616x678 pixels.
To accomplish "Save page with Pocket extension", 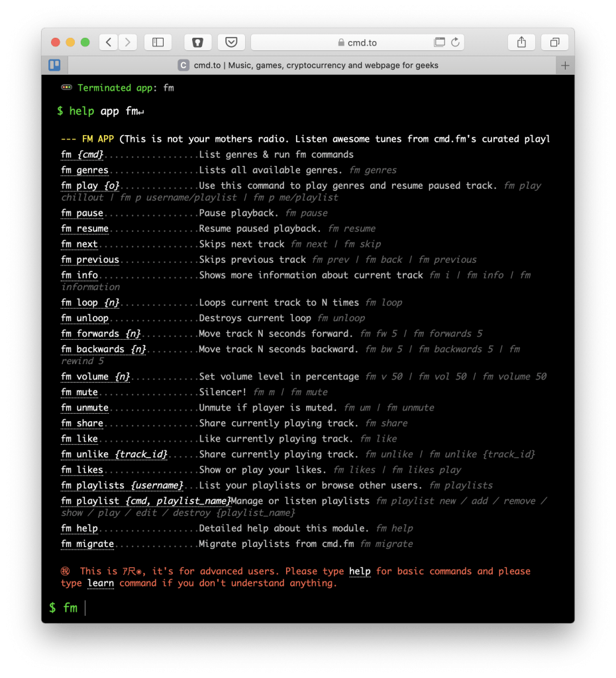I will pyautogui.click(x=231, y=42).
